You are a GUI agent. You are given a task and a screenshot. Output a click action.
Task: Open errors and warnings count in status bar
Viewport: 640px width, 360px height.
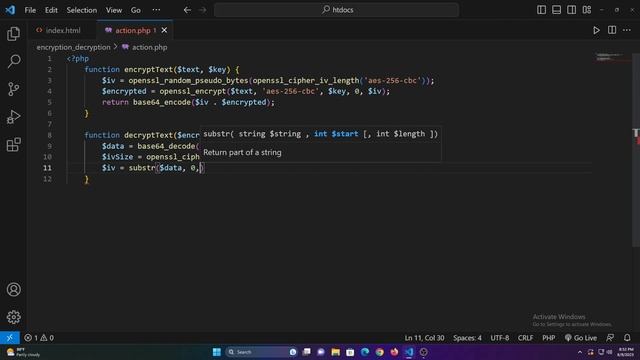click(x=39, y=338)
